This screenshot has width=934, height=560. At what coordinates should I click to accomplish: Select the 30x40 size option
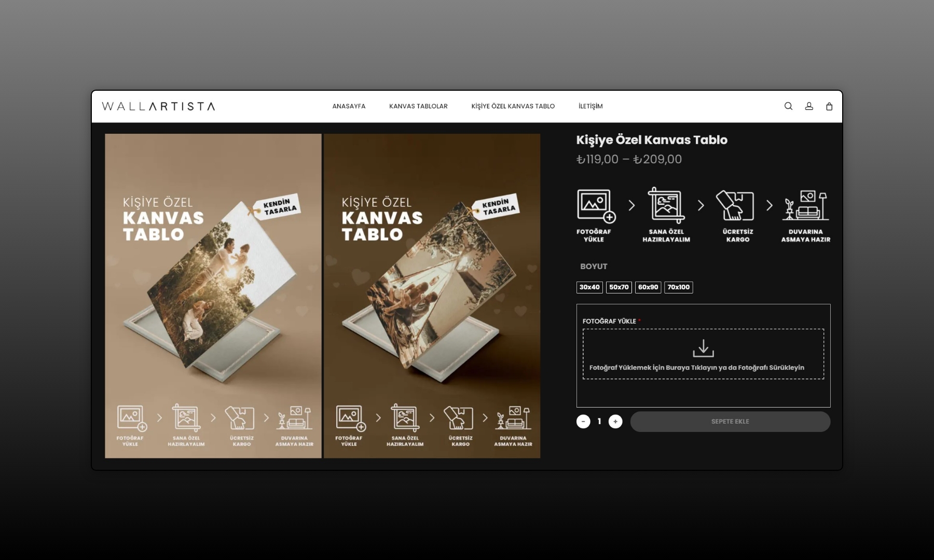click(x=589, y=287)
